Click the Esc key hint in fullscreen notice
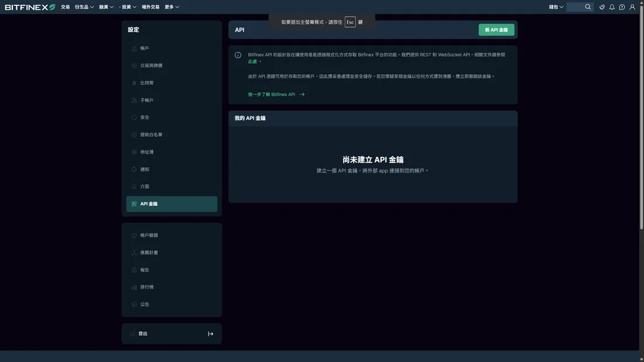 tap(350, 22)
